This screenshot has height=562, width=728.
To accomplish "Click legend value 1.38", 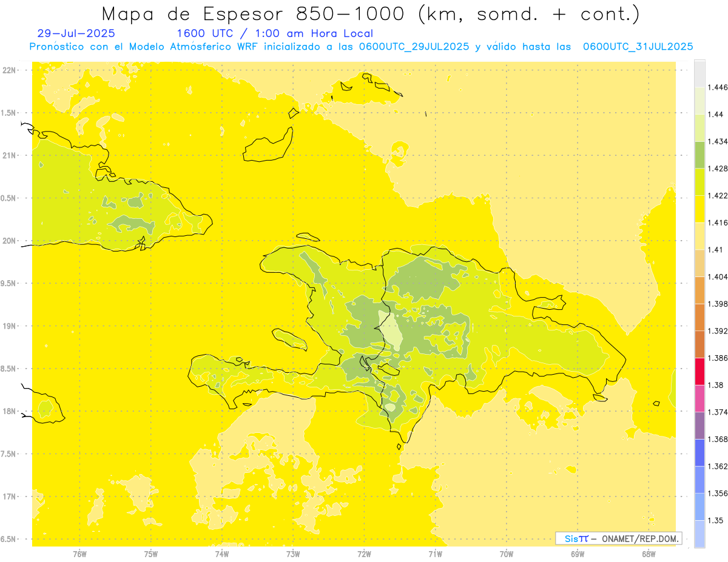I will [715, 385].
